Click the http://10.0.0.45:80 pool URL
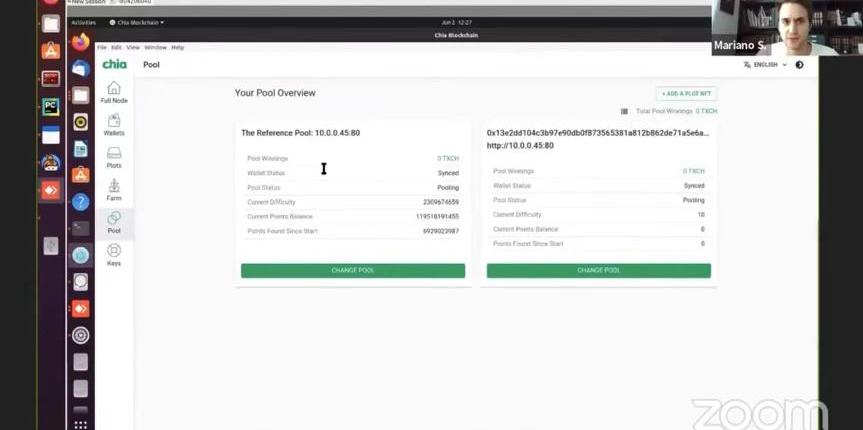This screenshot has height=430, width=863. coord(520,146)
